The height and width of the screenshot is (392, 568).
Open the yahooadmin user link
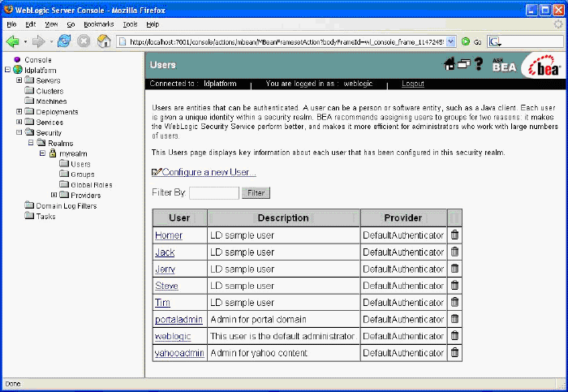[179, 353]
